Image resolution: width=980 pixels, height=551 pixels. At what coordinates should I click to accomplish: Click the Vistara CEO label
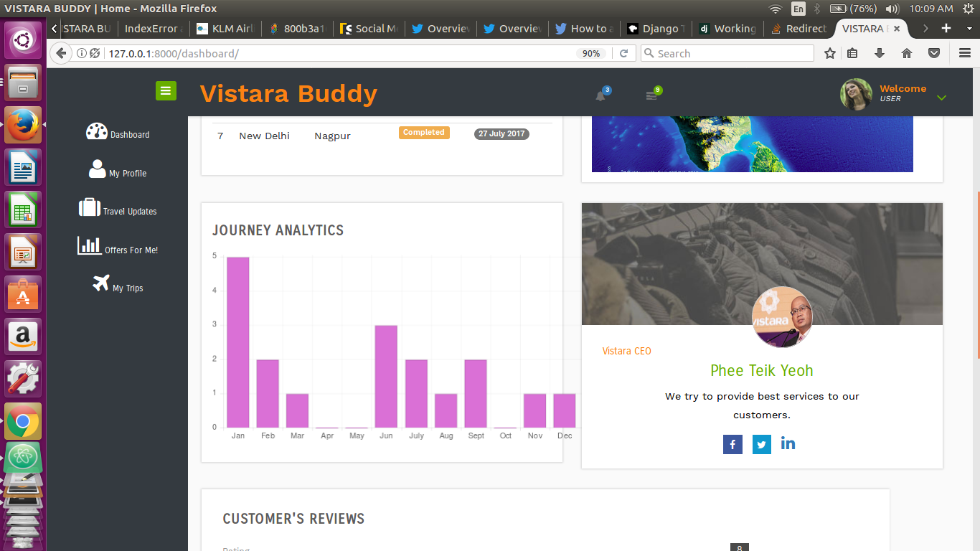[x=627, y=351]
